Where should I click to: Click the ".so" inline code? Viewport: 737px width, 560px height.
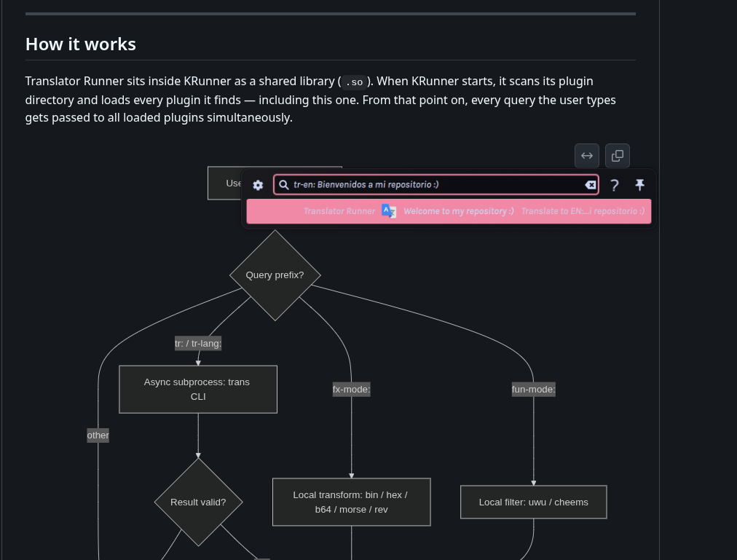coord(354,82)
